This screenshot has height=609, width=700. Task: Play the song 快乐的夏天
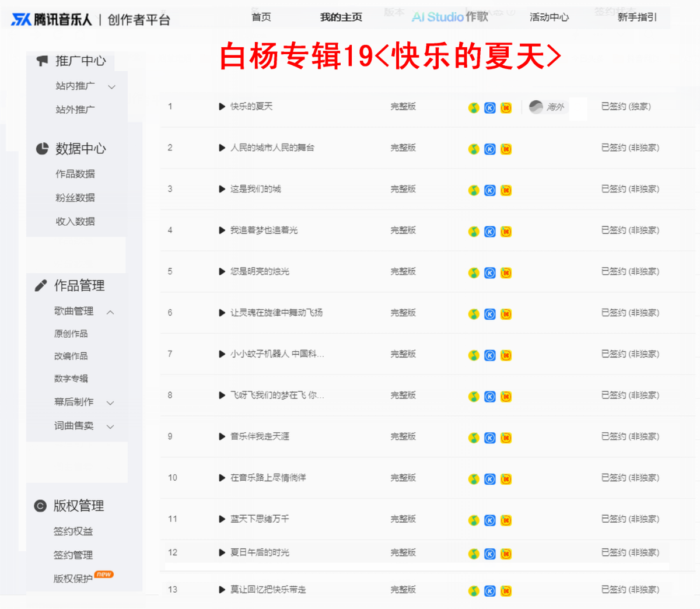222,107
